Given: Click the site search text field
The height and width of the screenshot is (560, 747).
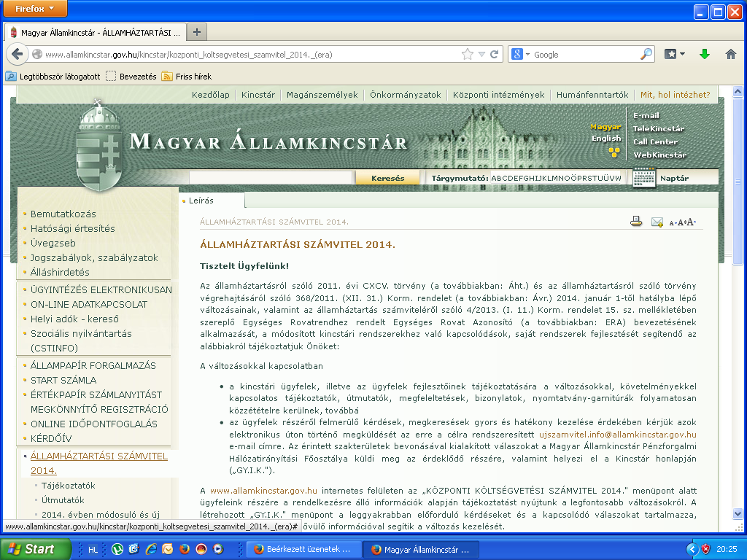Looking at the screenshot, I should pyautogui.click(x=270, y=178).
